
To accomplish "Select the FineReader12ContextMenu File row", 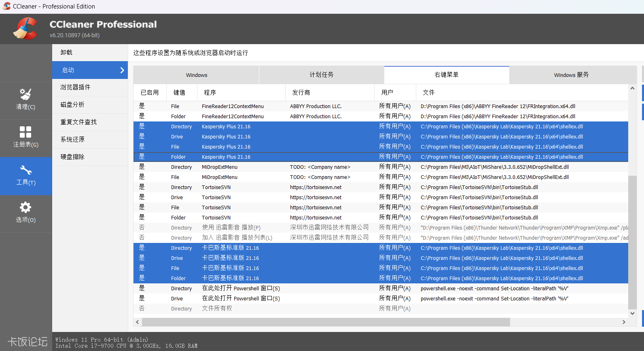I will (x=381, y=106).
